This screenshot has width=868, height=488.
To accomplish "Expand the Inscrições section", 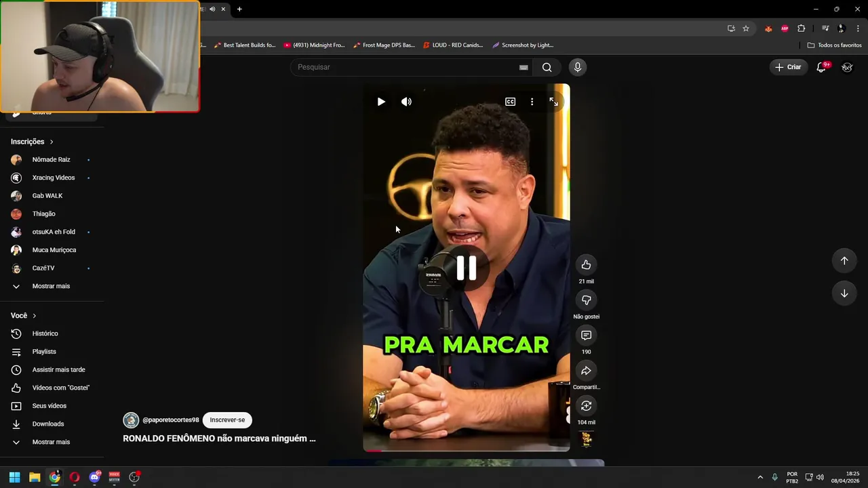I will 32,142.
